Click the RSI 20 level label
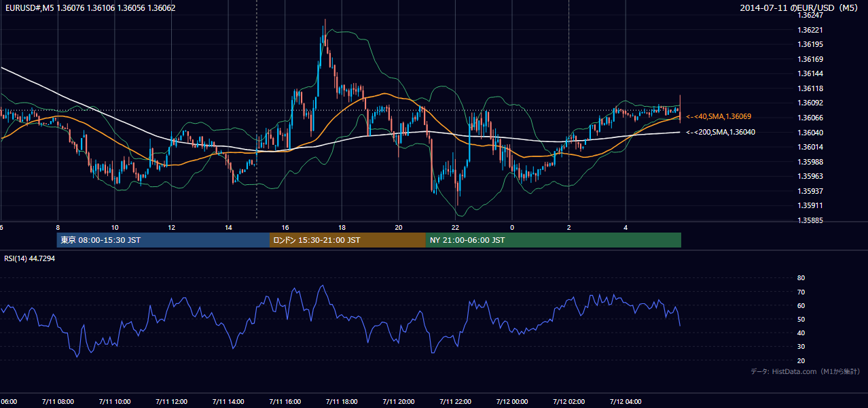868x408 pixels. [801, 360]
